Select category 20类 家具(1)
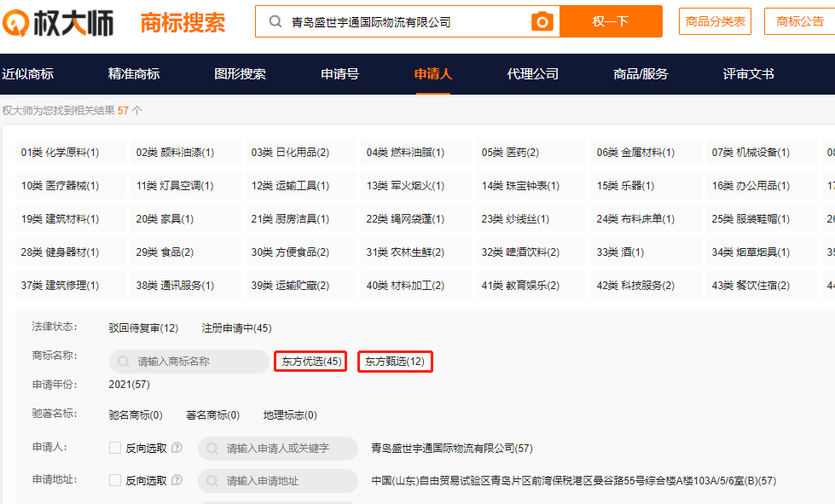This screenshot has height=504, width=835. click(x=185, y=218)
